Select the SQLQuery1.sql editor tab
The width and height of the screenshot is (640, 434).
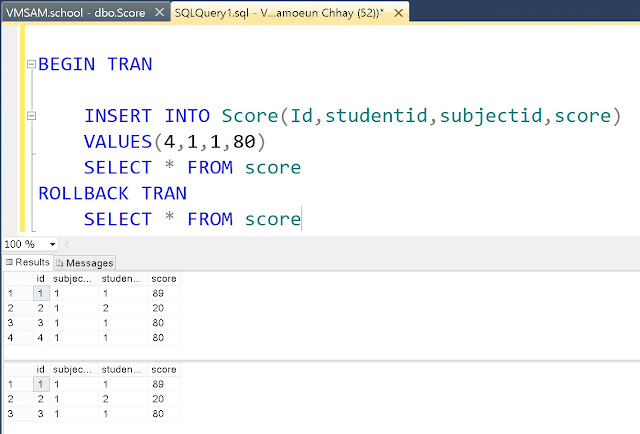point(279,13)
